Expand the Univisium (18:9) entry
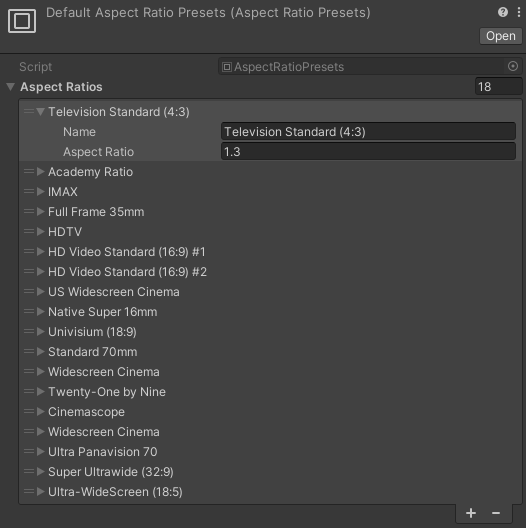Viewport: 526px width, 528px height. pyautogui.click(x=41, y=332)
